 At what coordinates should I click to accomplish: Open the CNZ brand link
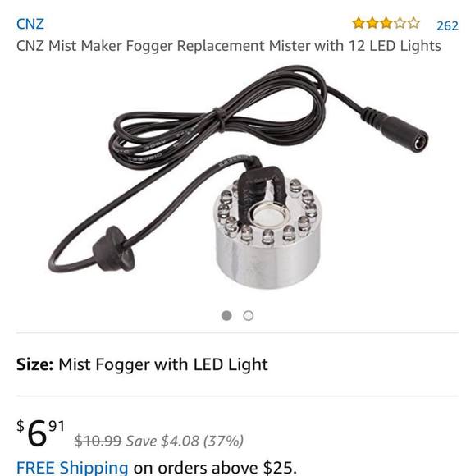coord(30,24)
